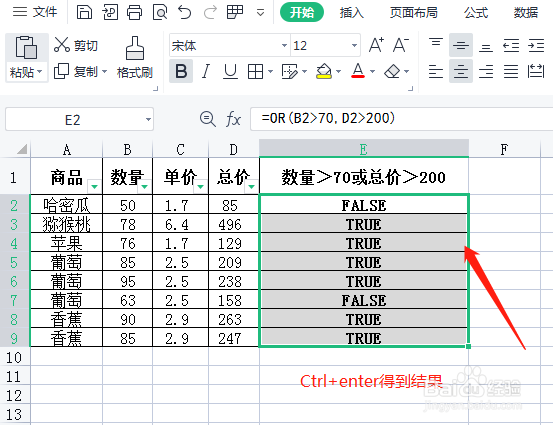Switch to the 公式 tab
The image size is (553, 425).
(x=476, y=13)
